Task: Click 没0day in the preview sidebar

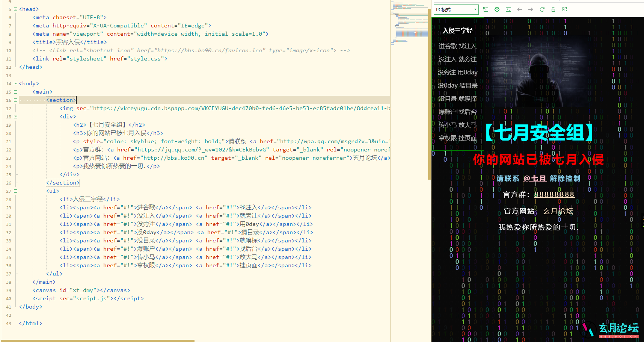Action: (448, 85)
